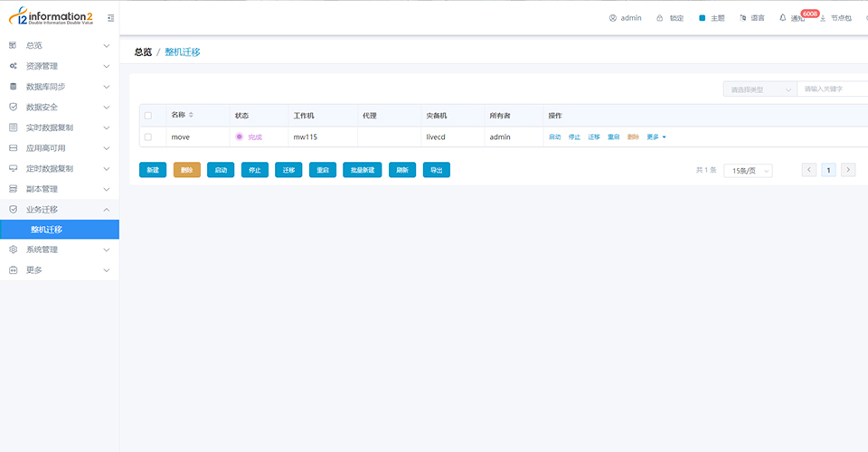Sort the table by 名称 column arrows
Screen dimensions: 868x452
point(191,116)
